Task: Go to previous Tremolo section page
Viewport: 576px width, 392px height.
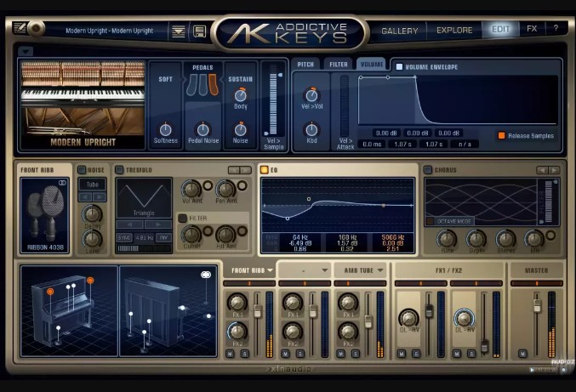Action: click(x=234, y=170)
